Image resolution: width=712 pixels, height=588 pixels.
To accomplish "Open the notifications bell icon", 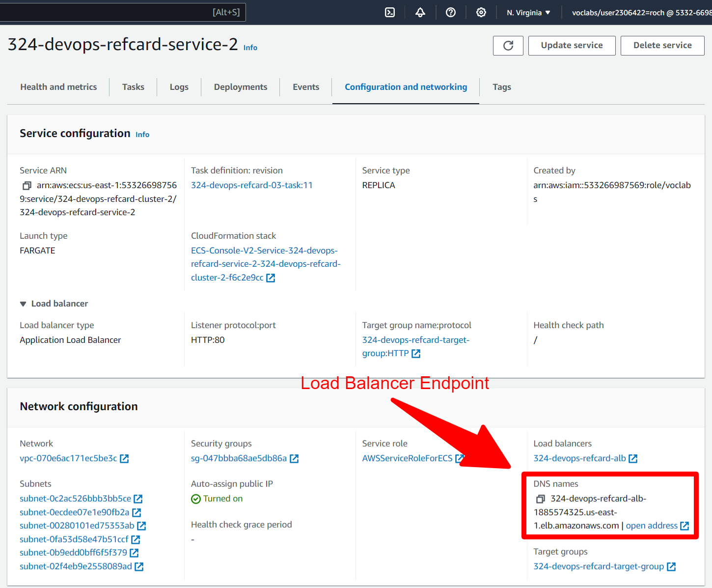I will 420,12.
